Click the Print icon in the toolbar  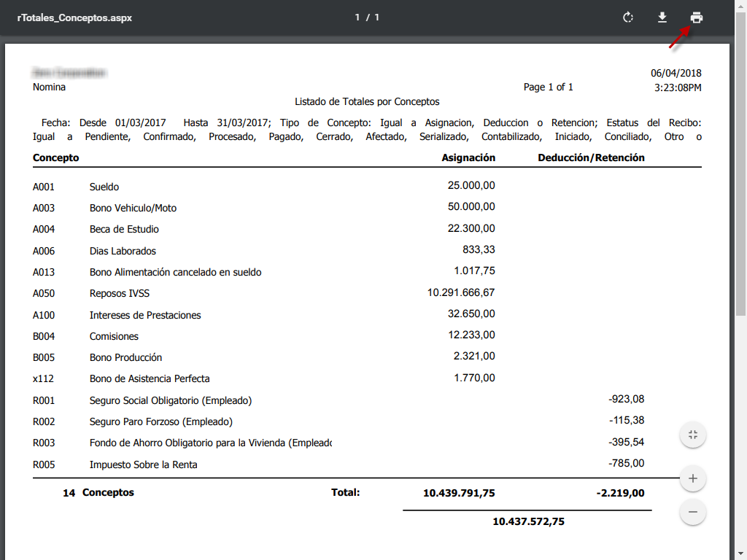(x=697, y=17)
